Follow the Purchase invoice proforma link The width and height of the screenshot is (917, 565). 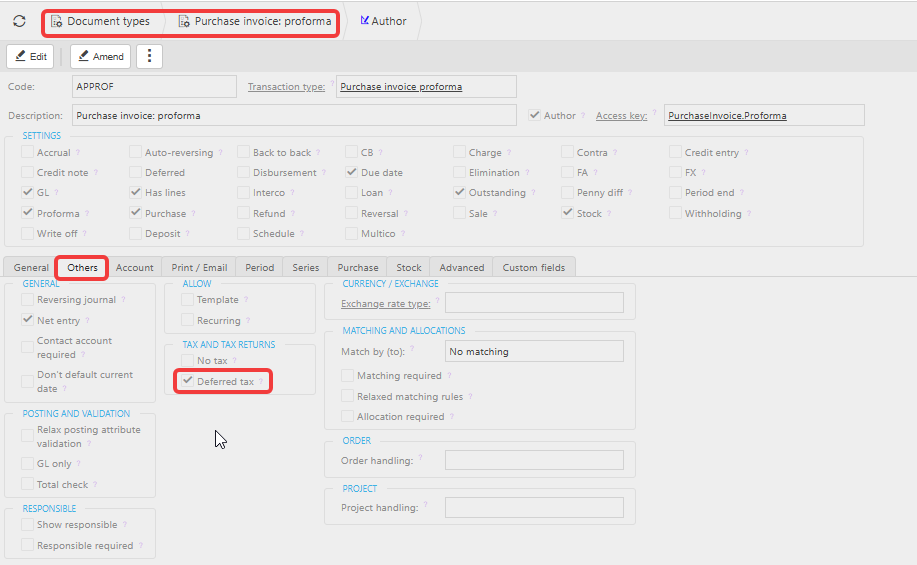pos(401,87)
